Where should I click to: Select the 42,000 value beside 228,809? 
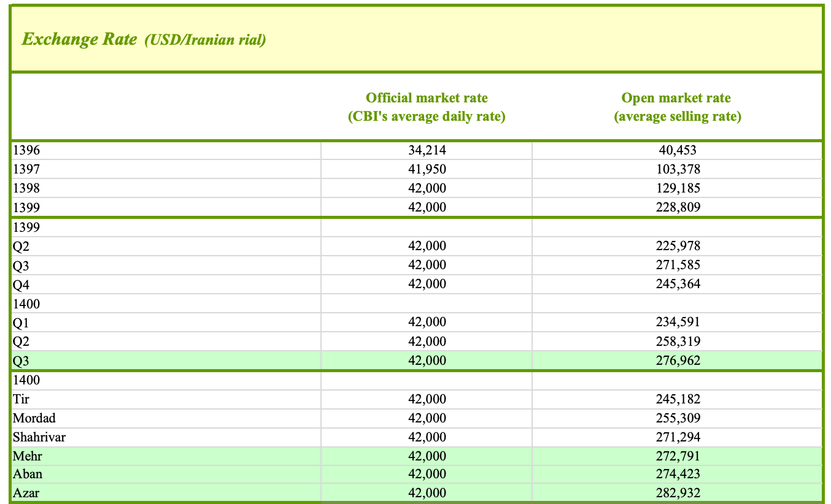point(427,207)
